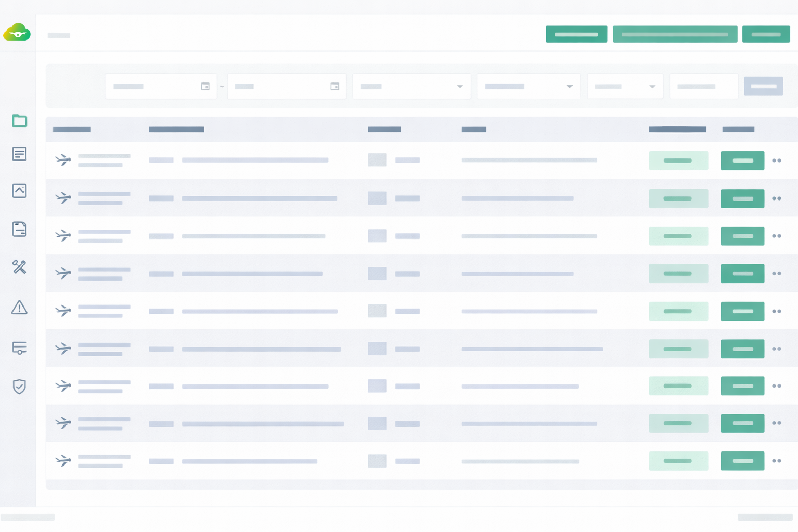Open the save file icon in sidebar

coord(19,229)
